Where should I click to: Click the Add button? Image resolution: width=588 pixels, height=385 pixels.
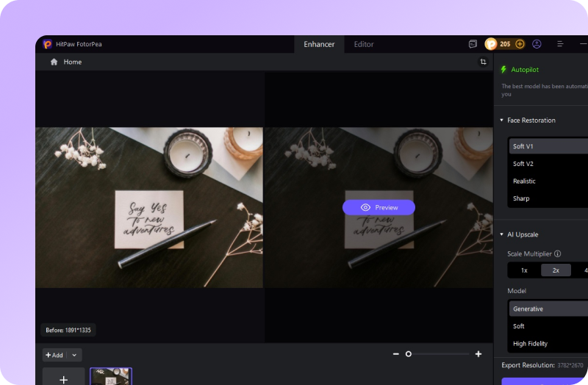click(x=54, y=355)
